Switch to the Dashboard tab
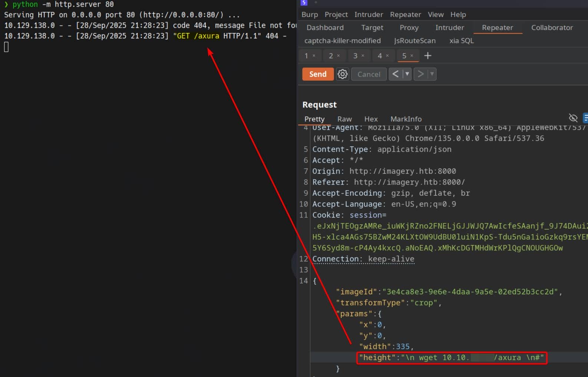588x377 pixels. coord(325,27)
